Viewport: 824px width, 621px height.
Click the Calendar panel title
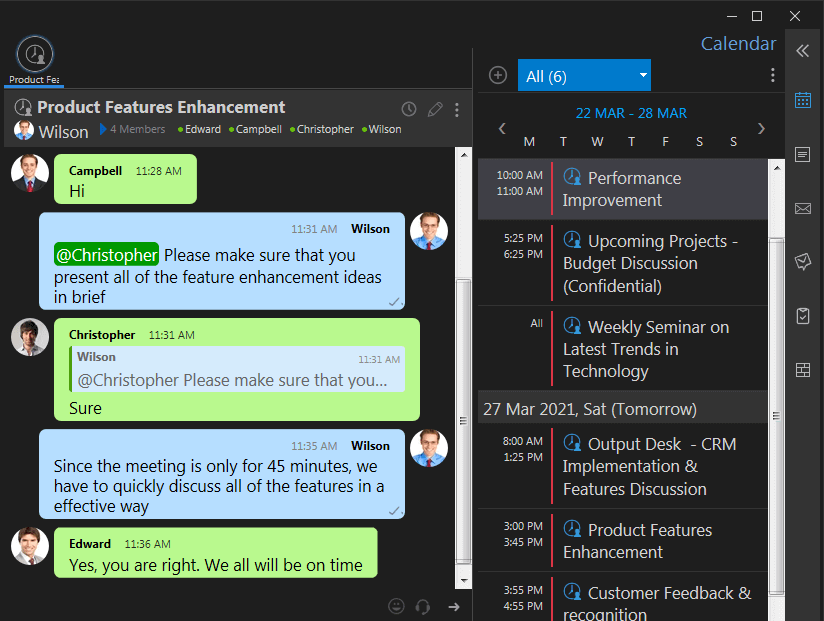pos(738,44)
